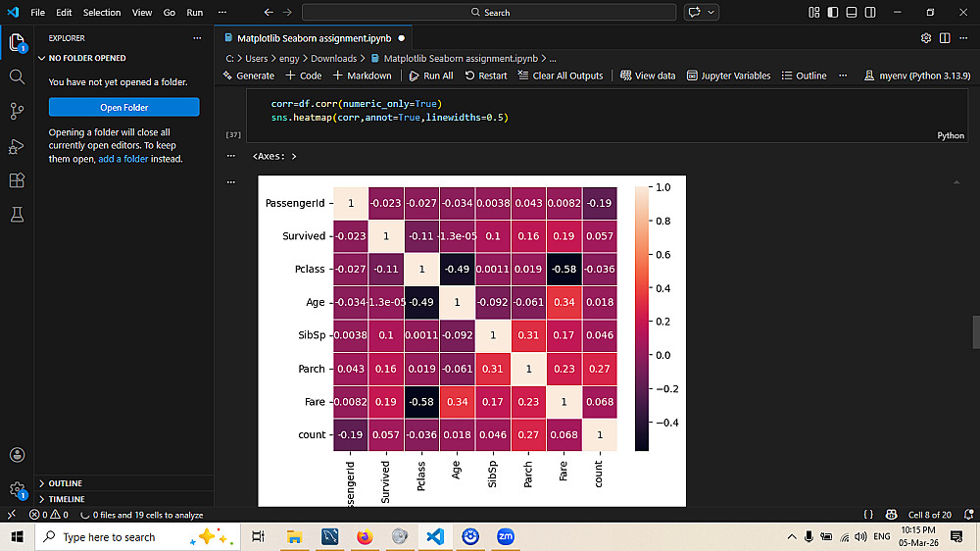Toggle the Secondary Side Bar
This screenshot has width=980, height=551.
coord(870,13)
